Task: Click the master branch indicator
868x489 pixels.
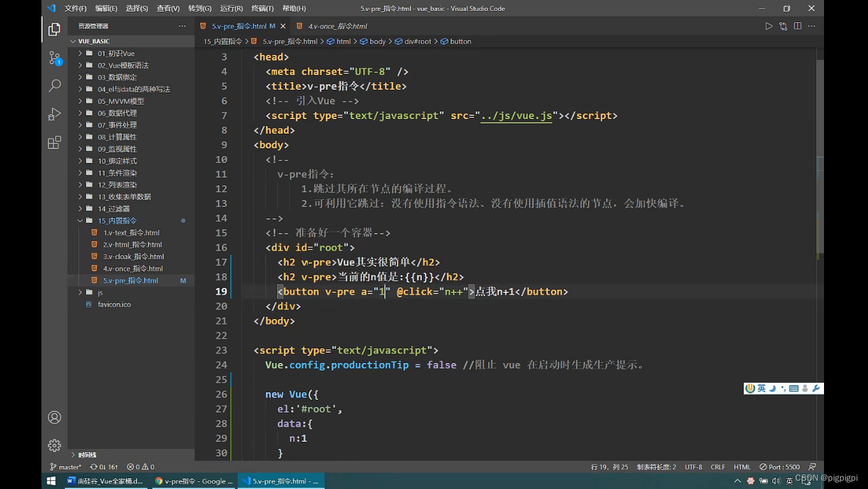Action: (66, 467)
